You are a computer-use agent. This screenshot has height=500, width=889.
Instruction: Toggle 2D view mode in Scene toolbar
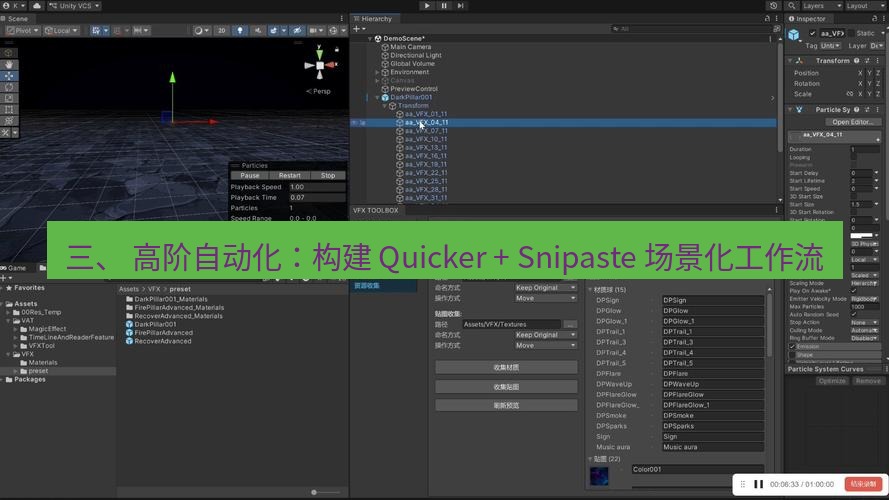pyautogui.click(x=222, y=31)
